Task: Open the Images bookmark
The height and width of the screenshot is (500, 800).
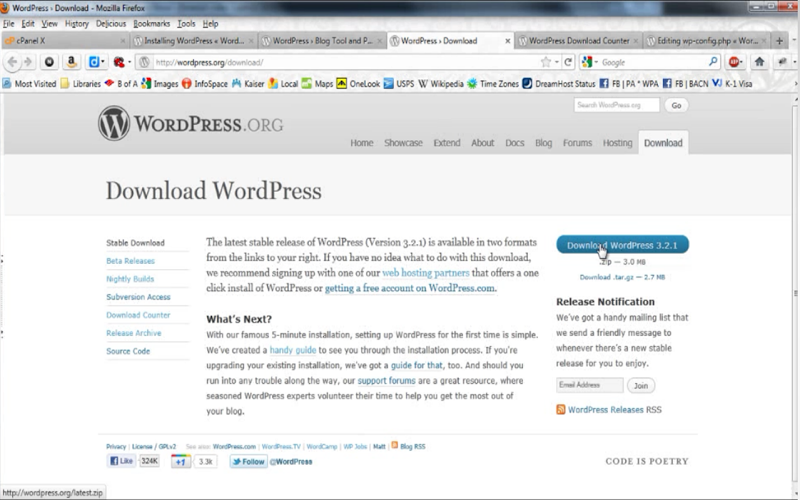Action: [160, 84]
